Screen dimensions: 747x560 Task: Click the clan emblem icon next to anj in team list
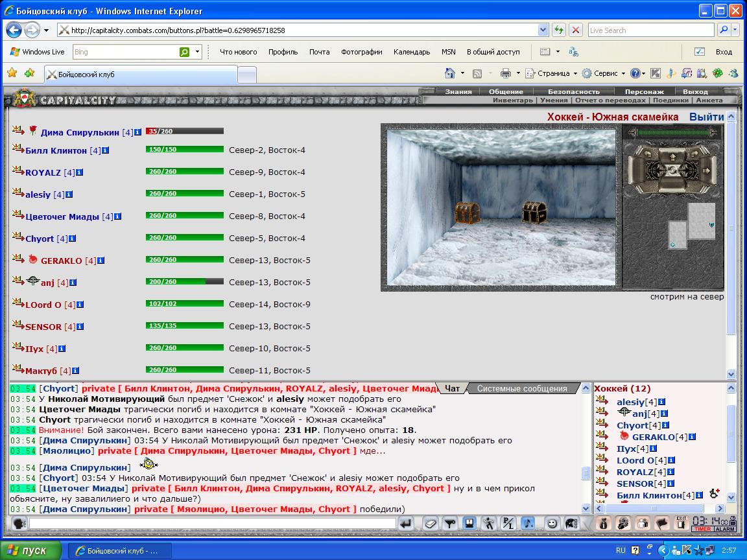[x=32, y=281]
